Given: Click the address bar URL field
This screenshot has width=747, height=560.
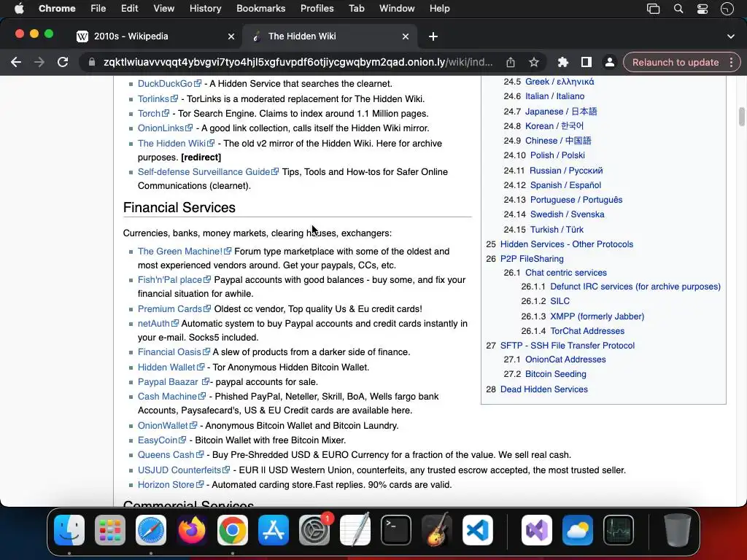Looking at the screenshot, I should click(298, 63).
